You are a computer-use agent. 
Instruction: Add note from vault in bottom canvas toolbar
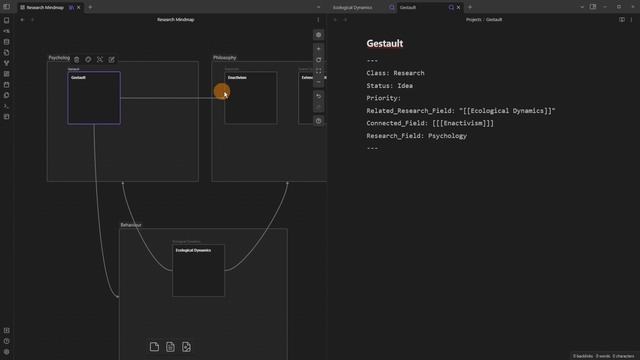click(x=170, y=347)
